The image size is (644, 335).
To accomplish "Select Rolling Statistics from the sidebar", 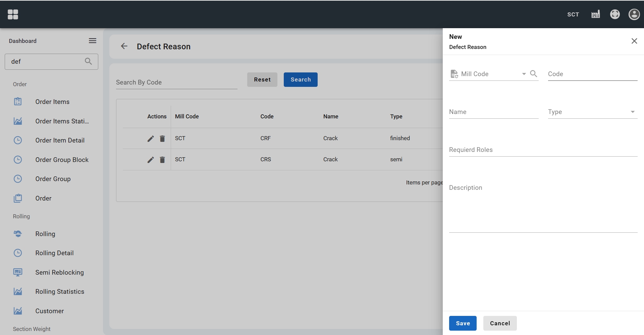I will point(60,291).
